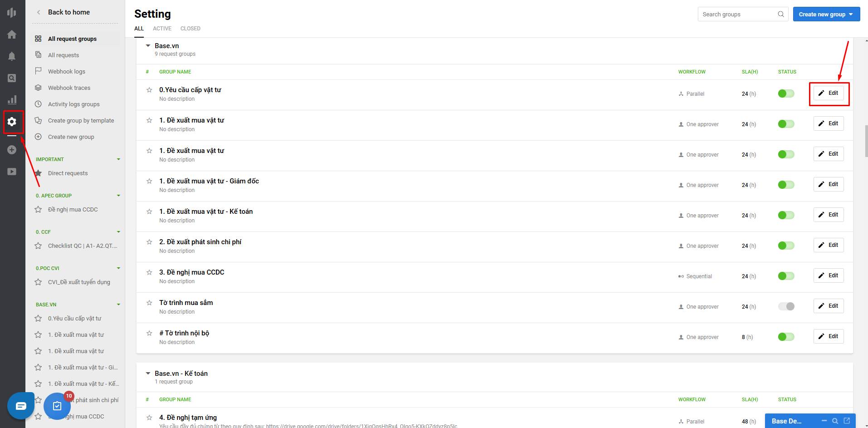
Task: Open the video play icon in left rail
Action: click(12, 172)
